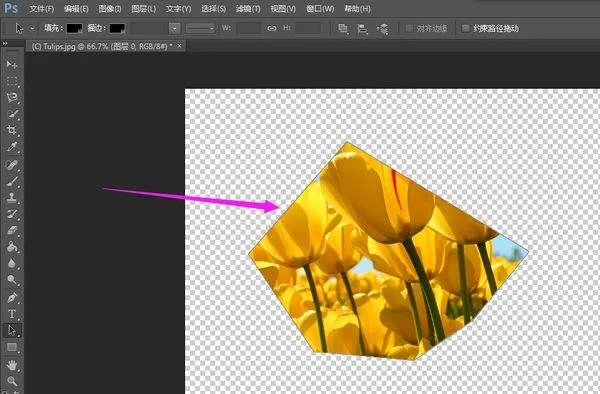
Task: Select the Crop tool
Action: pyautogui.click(x=12, y=130)
